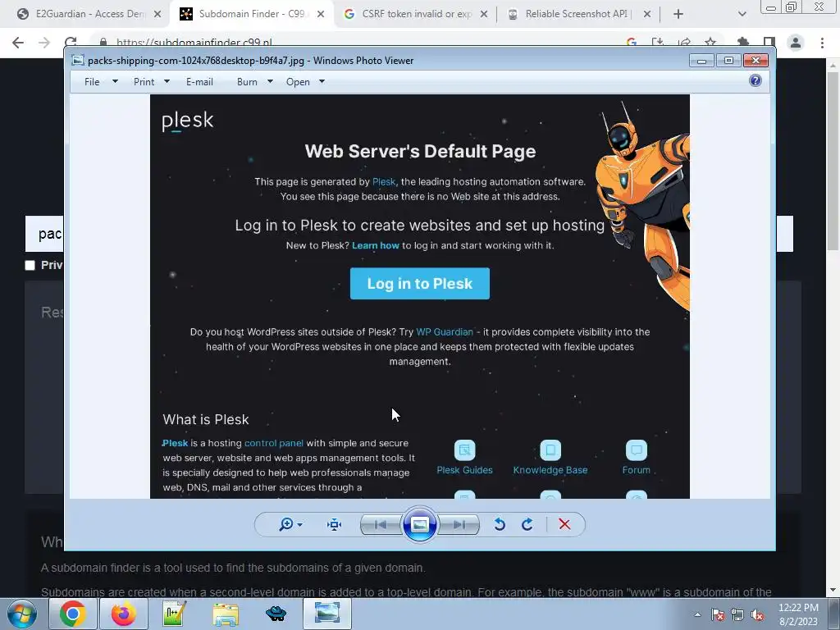Click the Forum icon
The width and height of the screenshot is (840, 630).
[637, 450]
